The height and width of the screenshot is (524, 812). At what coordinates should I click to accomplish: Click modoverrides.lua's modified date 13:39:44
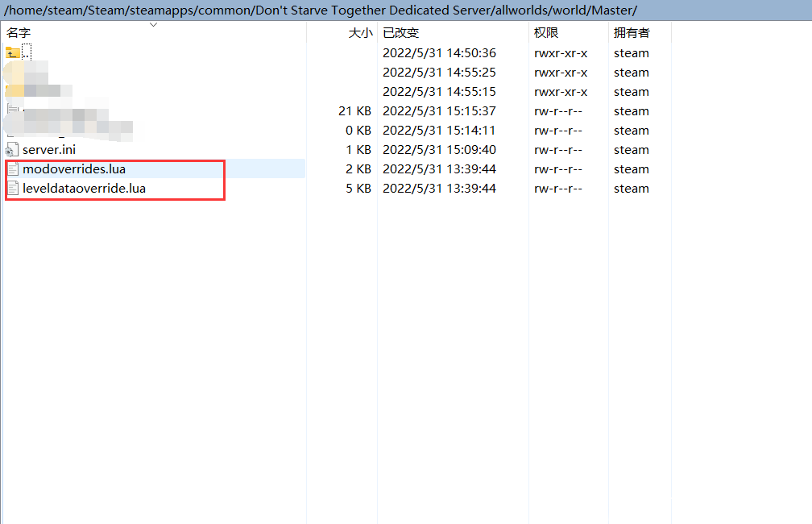(439, 169)
